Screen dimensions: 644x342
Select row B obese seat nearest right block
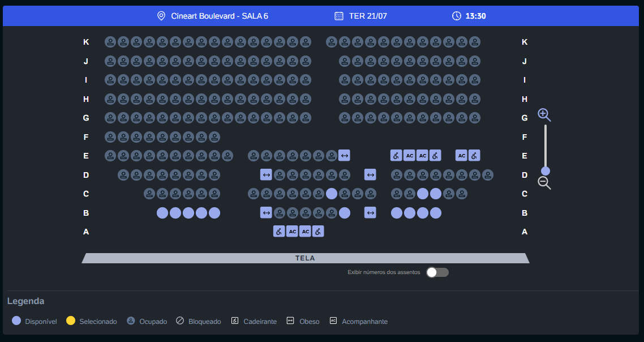click(x=370, y=213)
